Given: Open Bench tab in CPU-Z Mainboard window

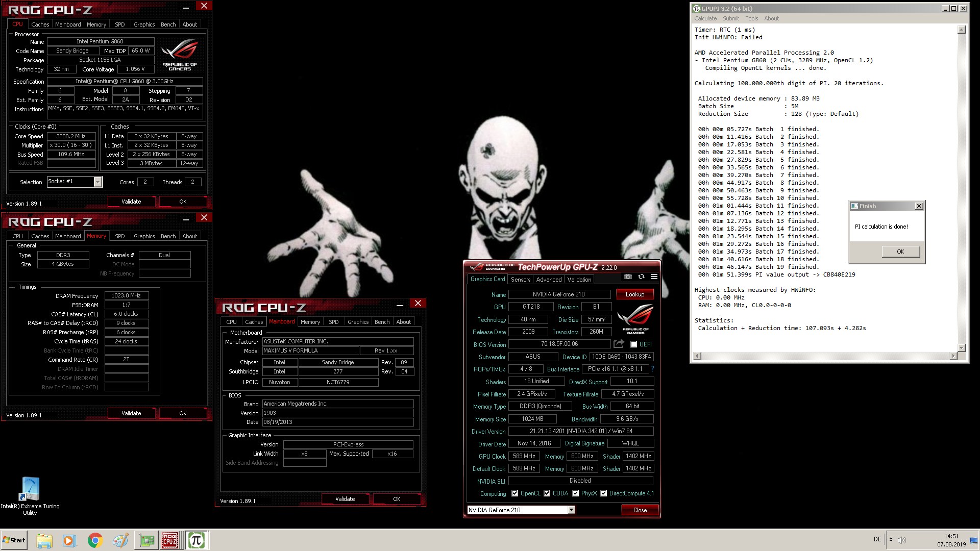Looking at the screenshot, I should (x=382, y=322).
